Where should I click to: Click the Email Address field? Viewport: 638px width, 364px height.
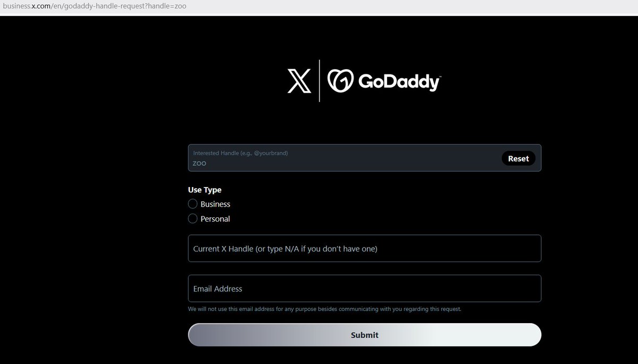tap(365, 289)
